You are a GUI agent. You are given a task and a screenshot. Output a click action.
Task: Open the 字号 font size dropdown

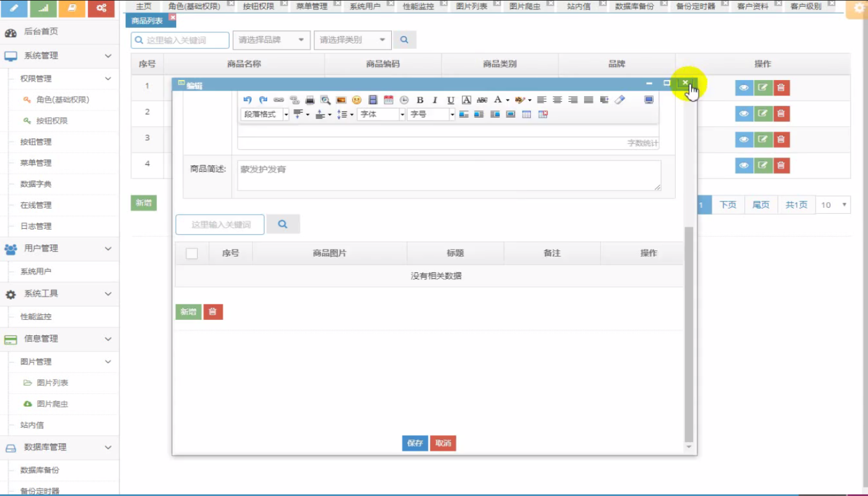[x=431, y=115]
